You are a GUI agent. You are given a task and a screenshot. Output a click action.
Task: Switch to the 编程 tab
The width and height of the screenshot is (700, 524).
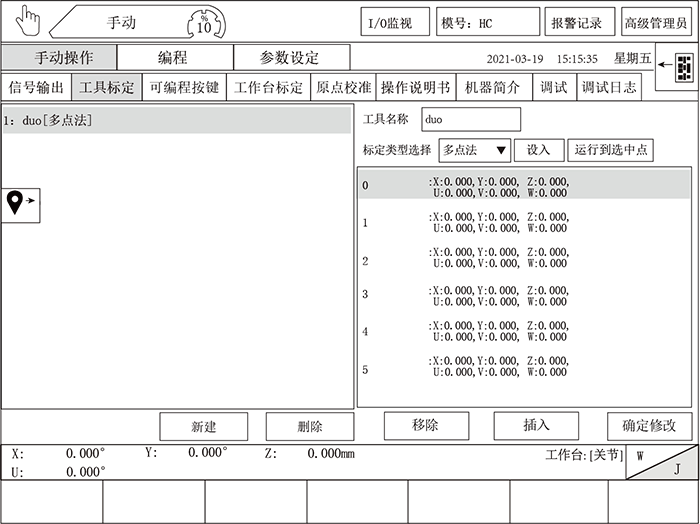pos(175,58)
